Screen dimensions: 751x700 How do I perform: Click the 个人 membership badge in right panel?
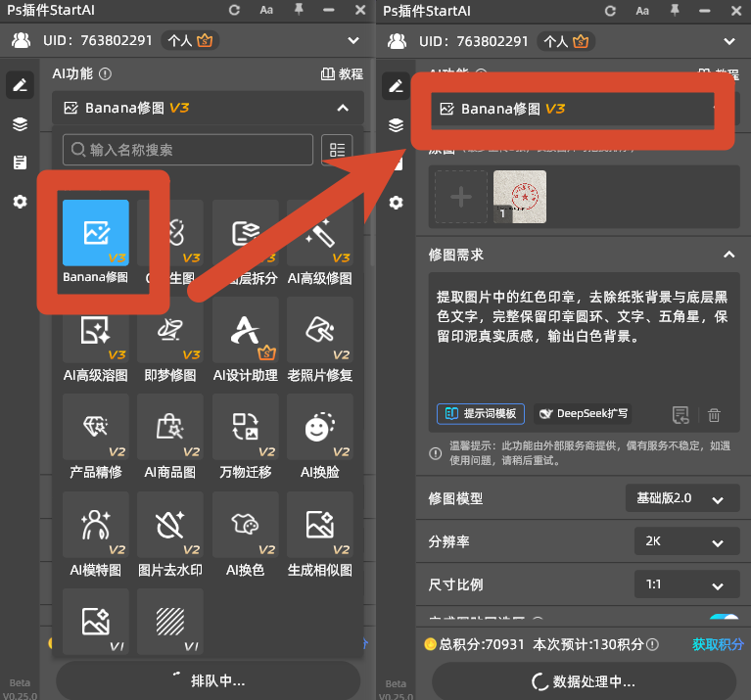click(x=566, y=41)
